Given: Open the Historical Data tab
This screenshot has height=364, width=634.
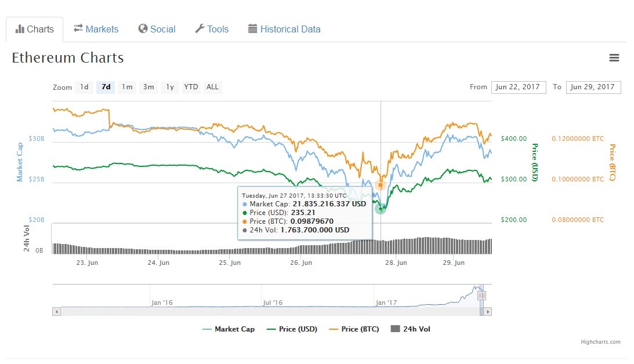Looking at the screenshot, I should click(x=291, y=28).
